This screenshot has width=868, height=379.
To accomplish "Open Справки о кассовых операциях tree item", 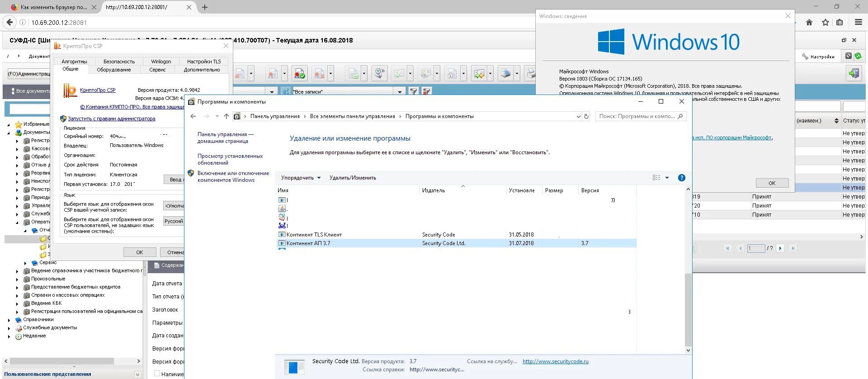I will click(68, 295).
